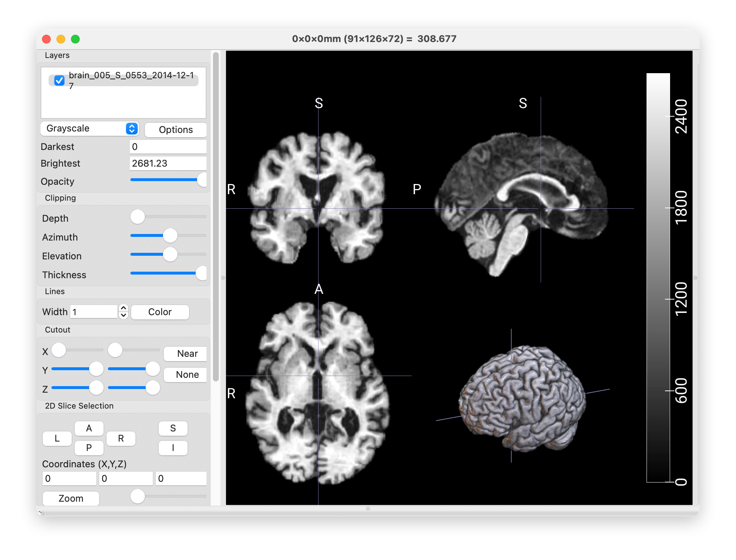Image resolution: width=736 pixels, height=560 pixels.
Task: Decrement line Width with down stepper arrow
Action: tap(124, 315)
